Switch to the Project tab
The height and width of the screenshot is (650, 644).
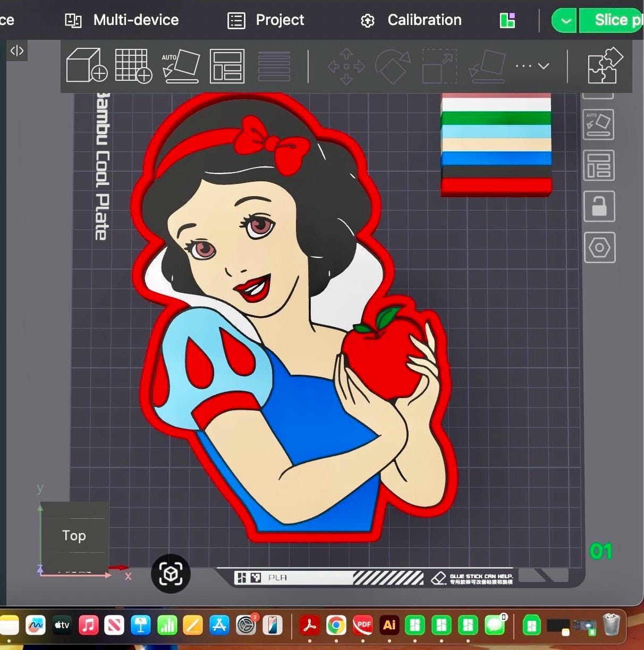266,20
